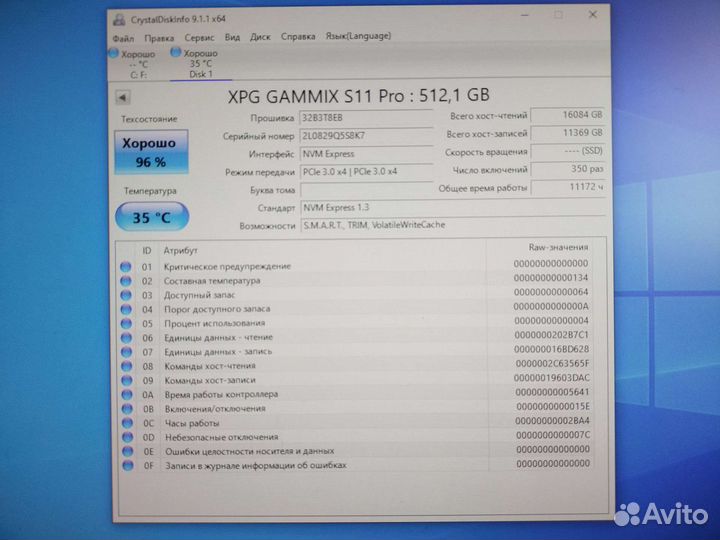Open the Сервис menu
This screenshot has width=720, height=540.
(x=199, y=38)
